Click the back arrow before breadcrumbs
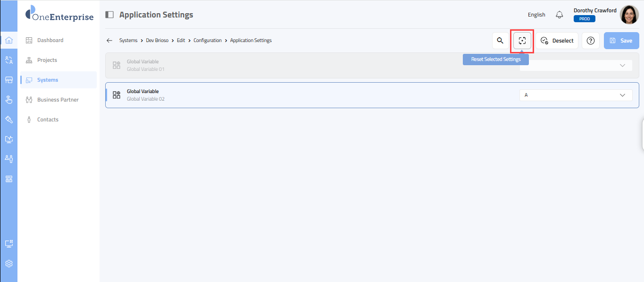Viewport: 644px width, 282px height. [109, 41]
